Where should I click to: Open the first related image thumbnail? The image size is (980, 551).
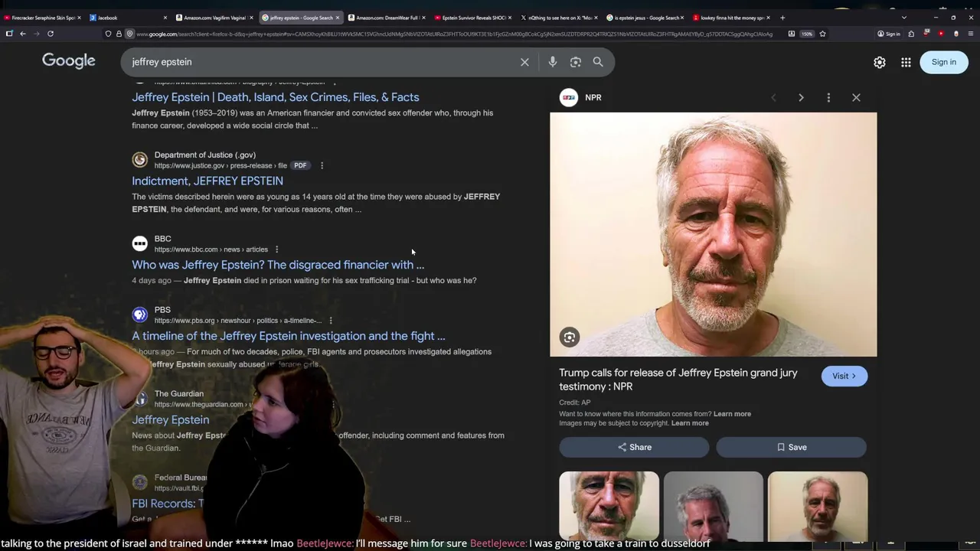pyautogui.click(x=609, y=507)
